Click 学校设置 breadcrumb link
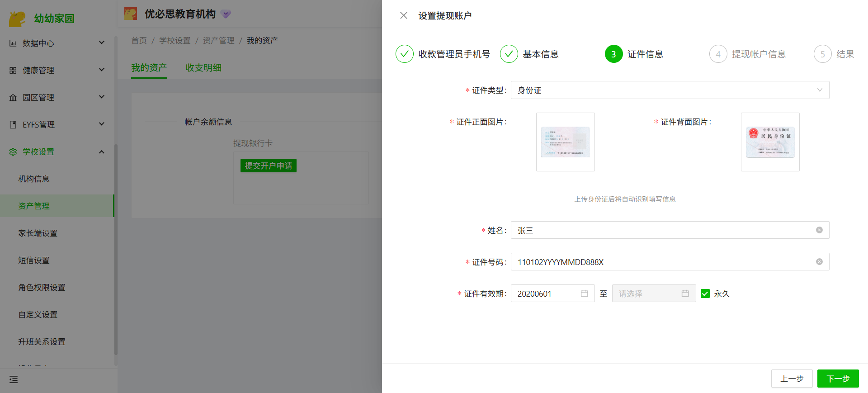 pos(175,41)
